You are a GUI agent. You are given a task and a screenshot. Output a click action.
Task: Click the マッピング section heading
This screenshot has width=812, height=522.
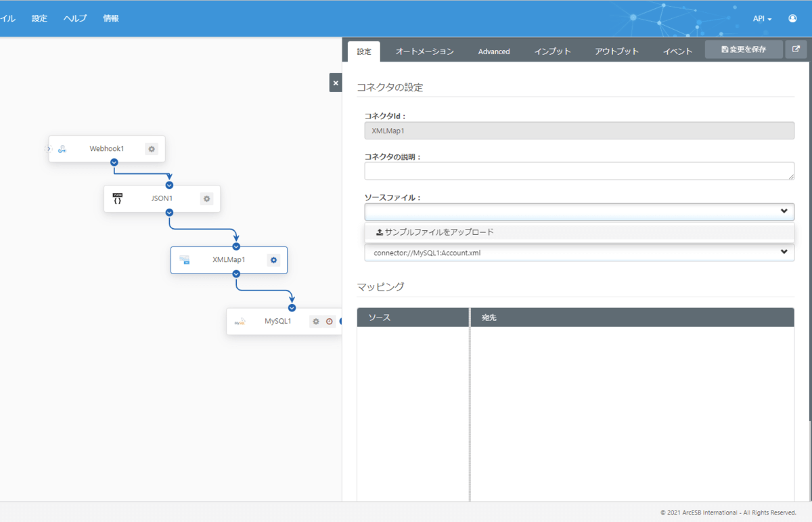click(381, 287)
